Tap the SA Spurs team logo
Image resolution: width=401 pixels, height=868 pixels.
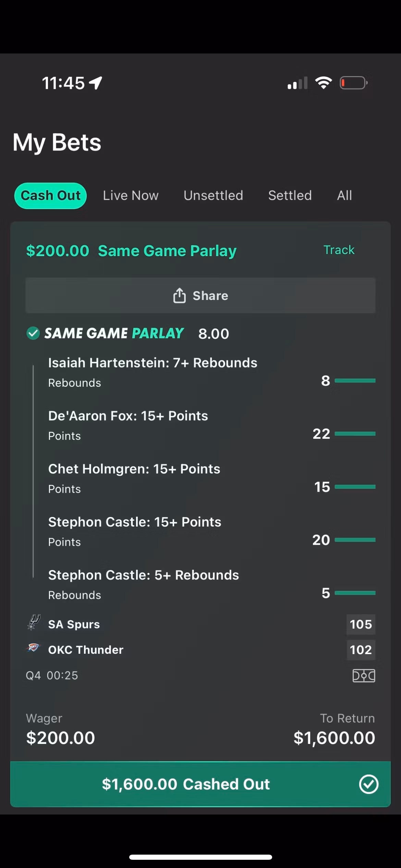33,623
